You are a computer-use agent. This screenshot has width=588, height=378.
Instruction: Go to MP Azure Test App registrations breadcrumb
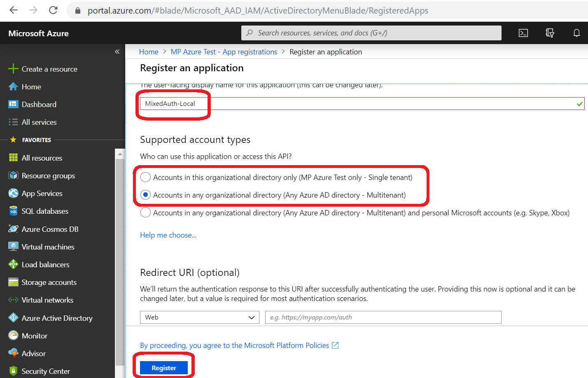[224, 52]
